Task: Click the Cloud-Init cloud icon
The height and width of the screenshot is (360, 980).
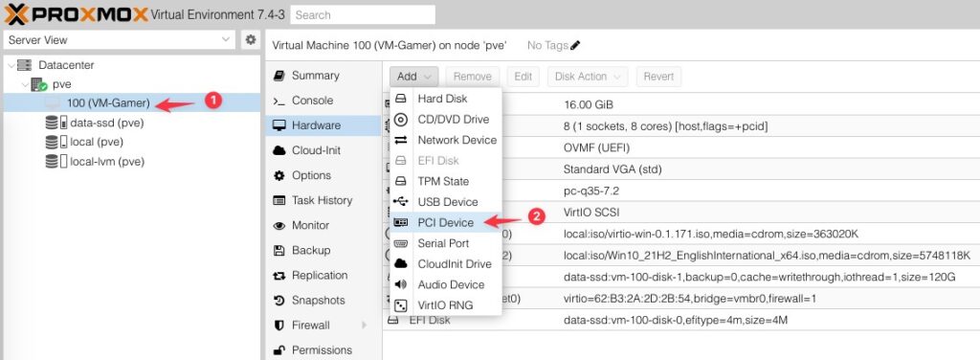Action: pyautogui.click(x=279, y=150)
